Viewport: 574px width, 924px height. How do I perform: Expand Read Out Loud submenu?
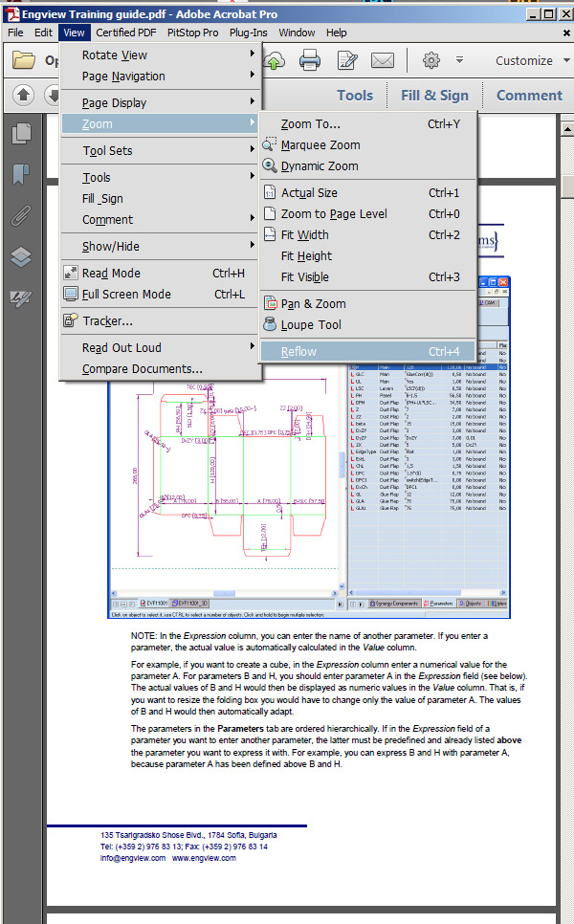tap(159, 347)
